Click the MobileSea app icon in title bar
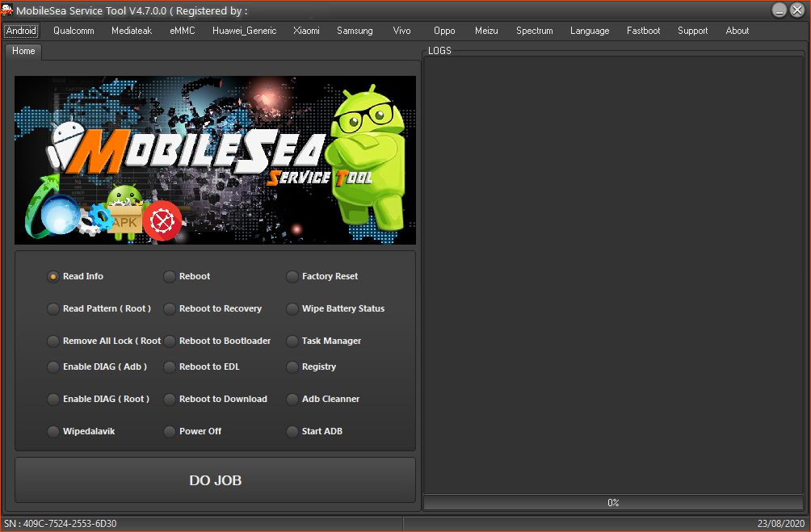This screenshot has height=532, width=811. tap(9, 10)
